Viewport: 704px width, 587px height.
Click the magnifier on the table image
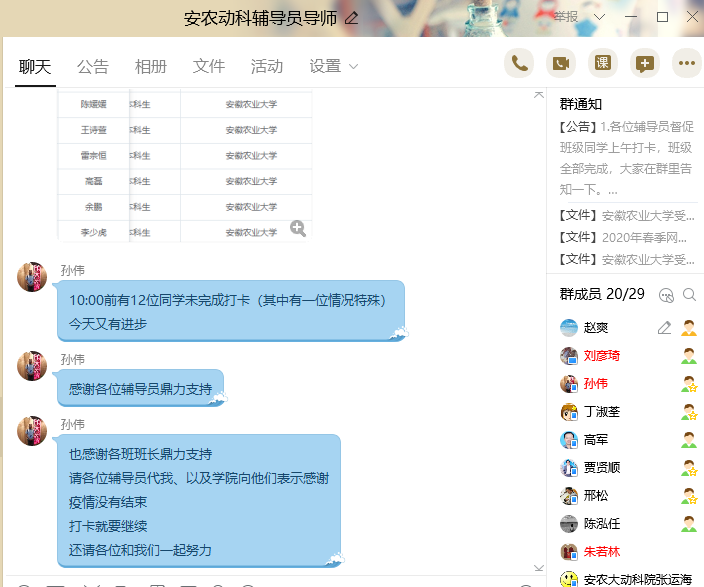[297, 228]
